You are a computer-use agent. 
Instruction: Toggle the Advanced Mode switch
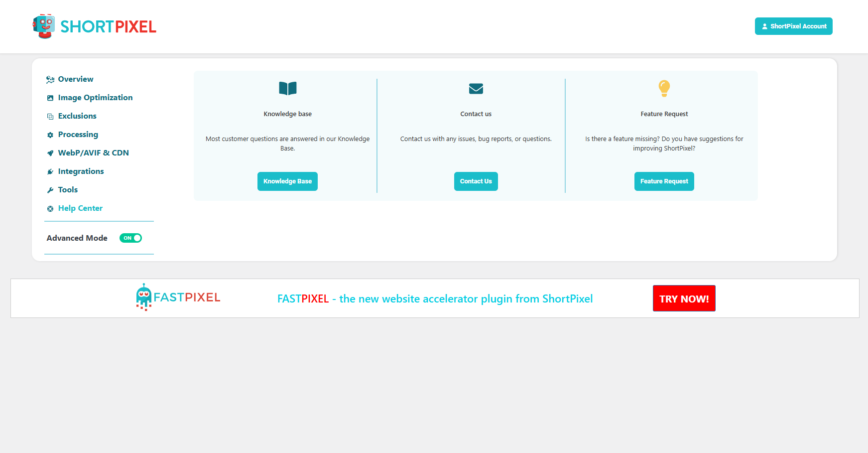point(130,238)
